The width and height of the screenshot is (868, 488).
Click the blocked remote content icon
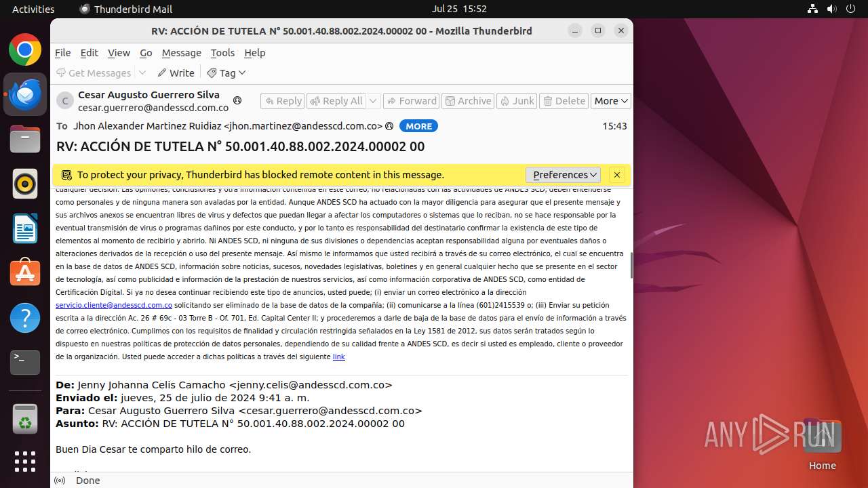(x=66, y=175)
